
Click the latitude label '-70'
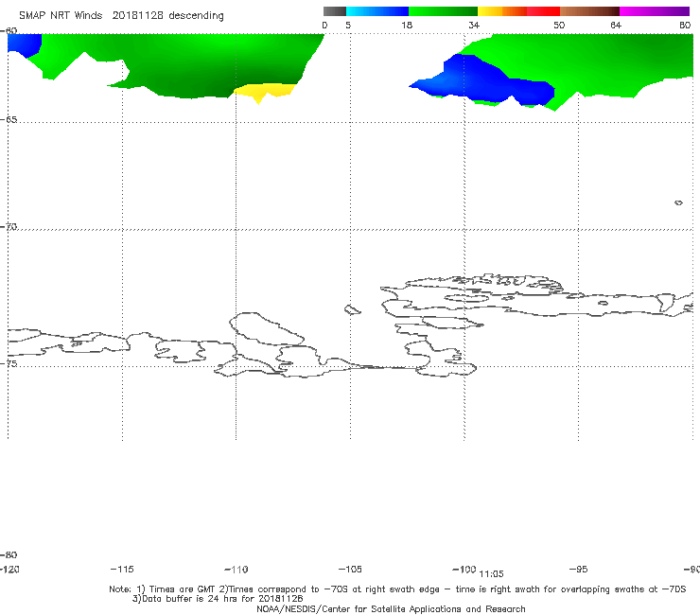pyautogui.click(x=9, y=227)
